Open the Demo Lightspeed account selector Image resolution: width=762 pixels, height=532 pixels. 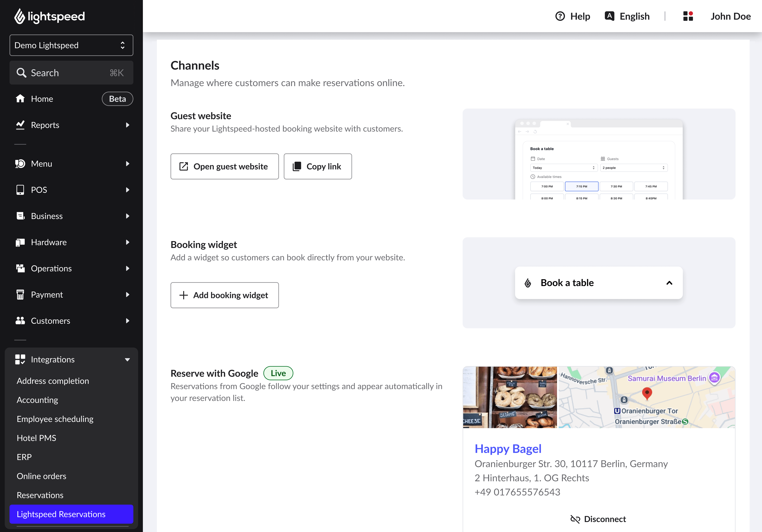click(x=71, y=45)
